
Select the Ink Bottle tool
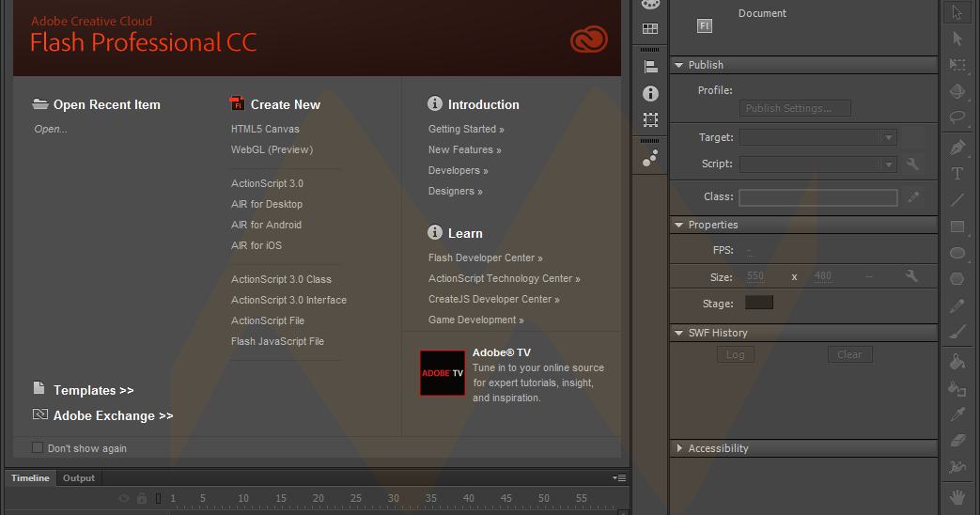point(957,388)
